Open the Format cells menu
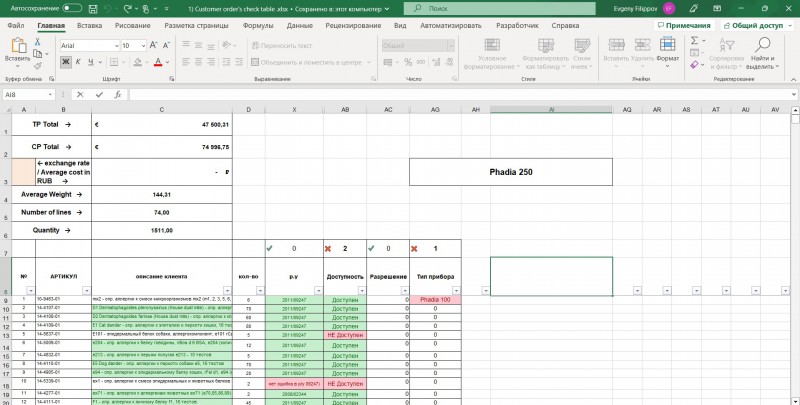The height and width of the screenshot is (405, 800). coord(667,52)
